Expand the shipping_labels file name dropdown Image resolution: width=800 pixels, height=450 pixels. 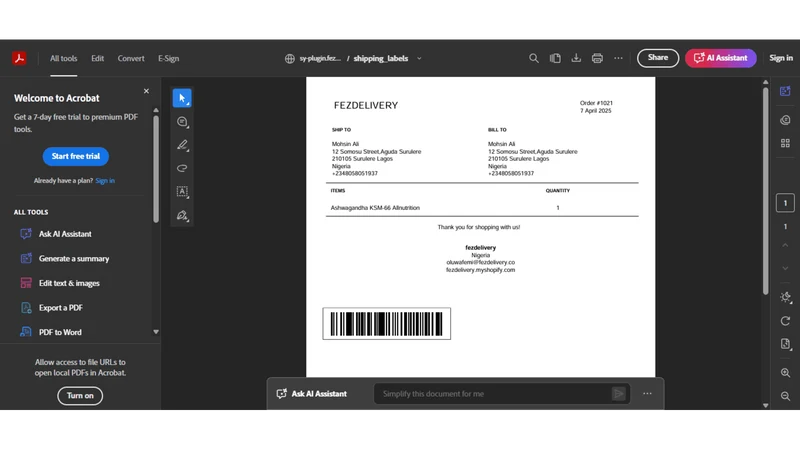coord(419,58)
